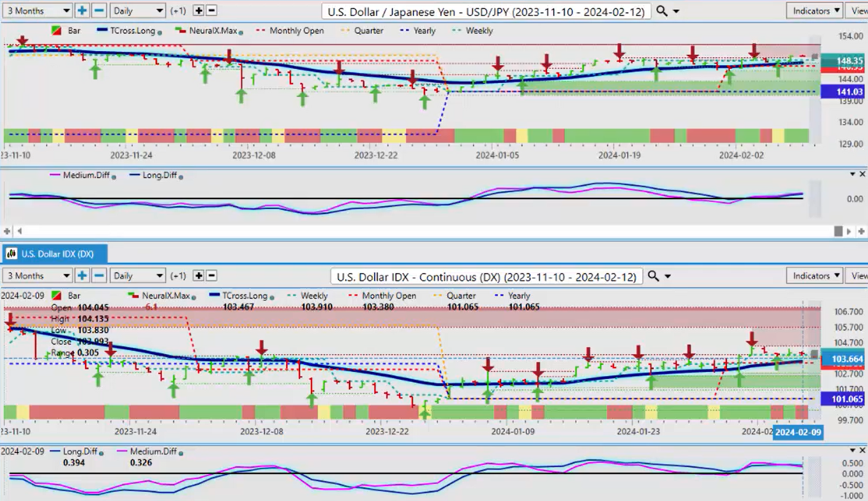Screen dimensions: 868x501
Task: Toggle Yearly legend entry in USD/JPY chart
Action: (x=418, y=31)
